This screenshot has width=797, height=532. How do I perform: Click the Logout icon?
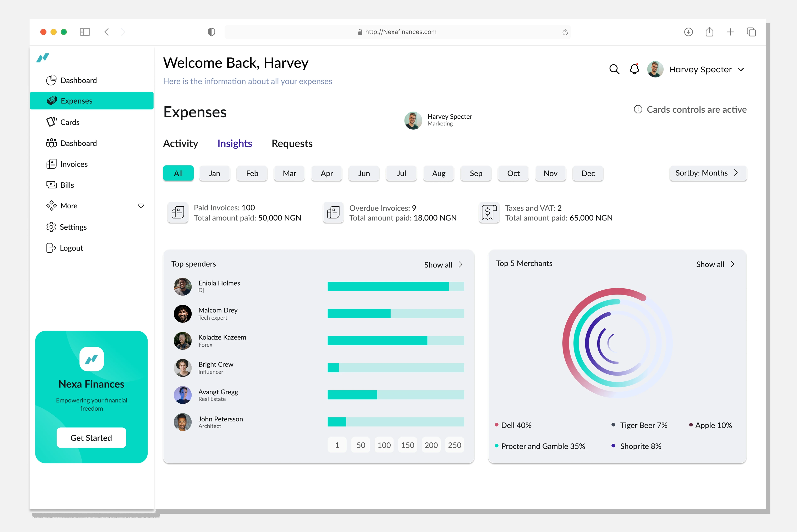point(51,248)
